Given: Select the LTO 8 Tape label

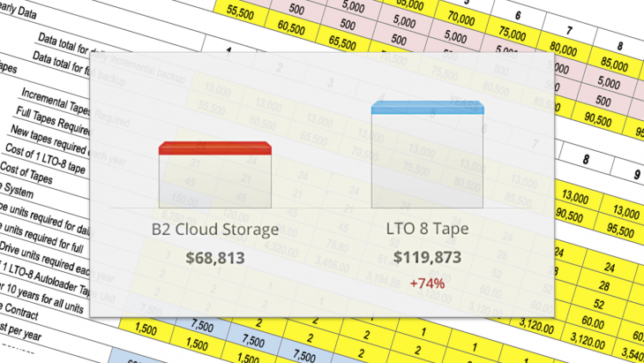Looking at the screenshot, I should [428, 229].
